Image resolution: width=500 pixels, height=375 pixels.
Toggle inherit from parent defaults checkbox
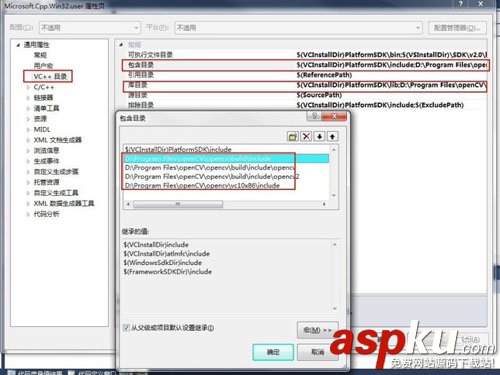coord(126,328)
